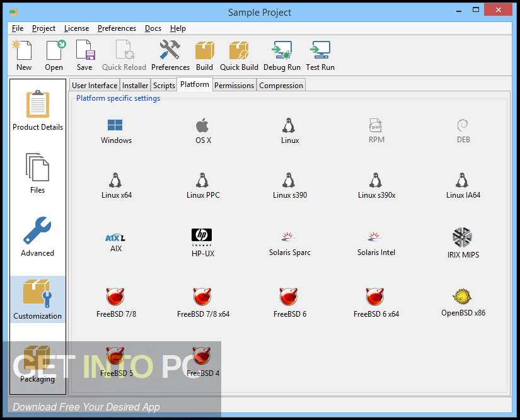This screenshot has height=420, width=520.
Task: Select FreeBSD 7/8 x64 platform
Action: click(203, 303)
